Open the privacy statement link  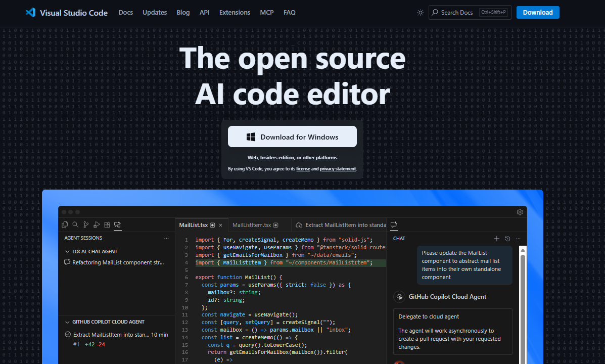tap(338, 169)
